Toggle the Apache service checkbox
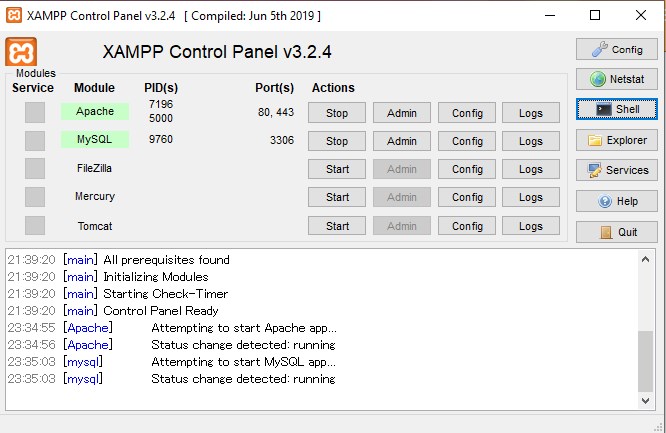The width and height of the screenshot is (666, 433). point(35,113)
